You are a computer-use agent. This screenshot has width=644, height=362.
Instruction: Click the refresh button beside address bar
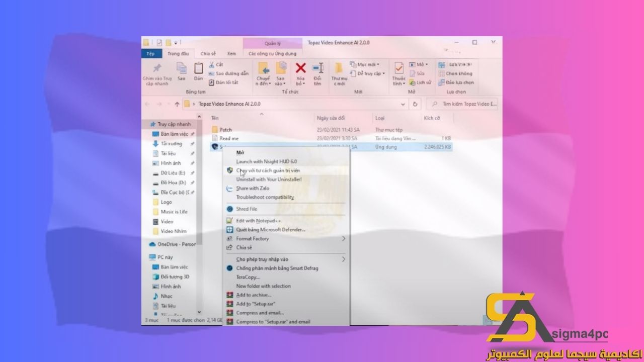click(415, 104)
